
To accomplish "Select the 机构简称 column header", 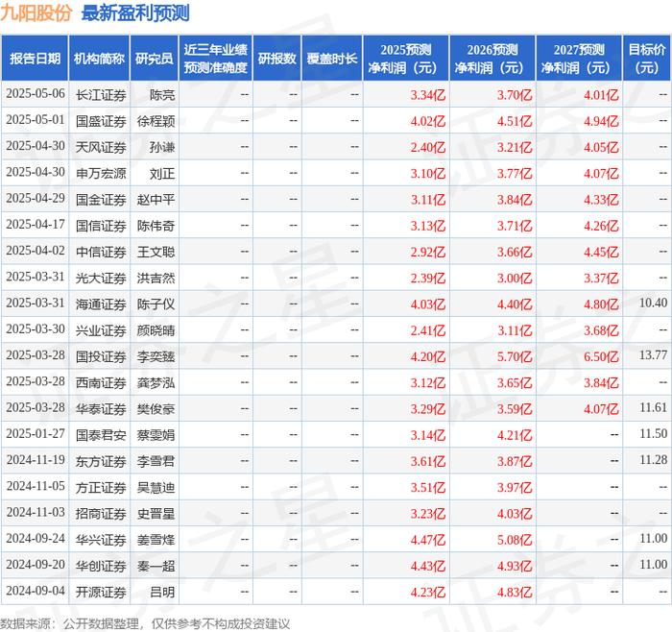I will pyautogui.click(x=99, y=59).
